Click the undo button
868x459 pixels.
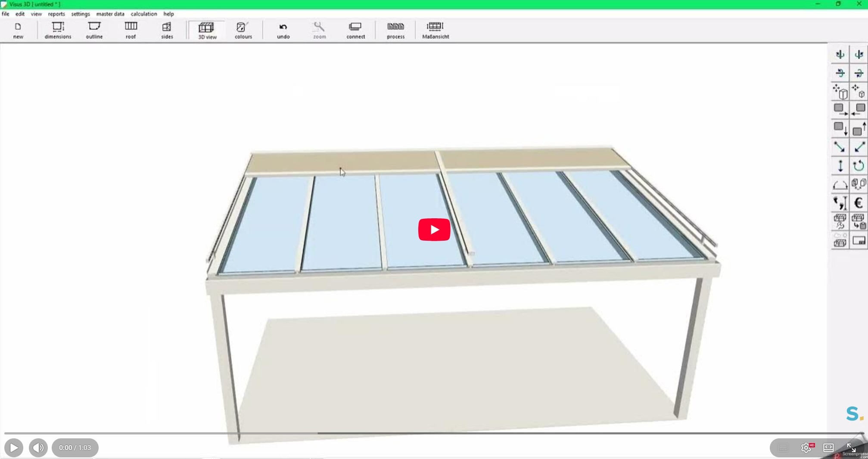(283, 31)
